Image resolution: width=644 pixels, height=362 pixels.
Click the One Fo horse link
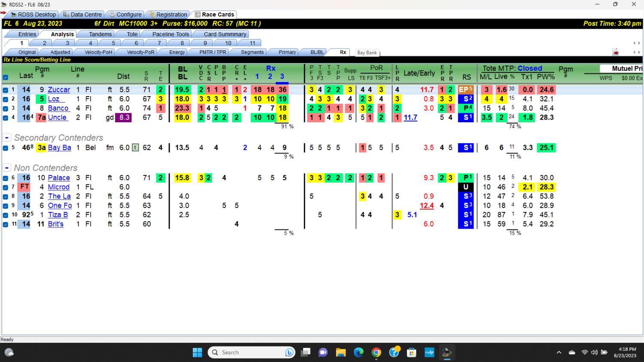click(60, 205)
